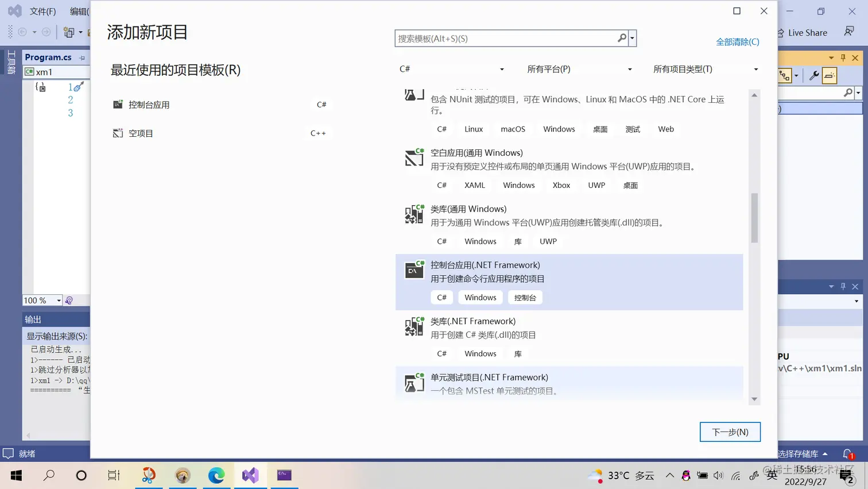Click the 测试 tag under NUnit project

coord(633,129)
